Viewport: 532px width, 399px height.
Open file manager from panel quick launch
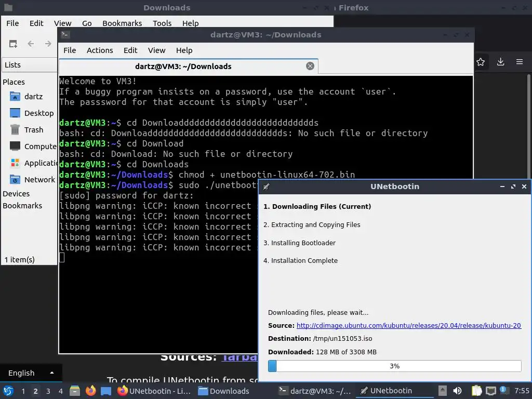(75, 391)
